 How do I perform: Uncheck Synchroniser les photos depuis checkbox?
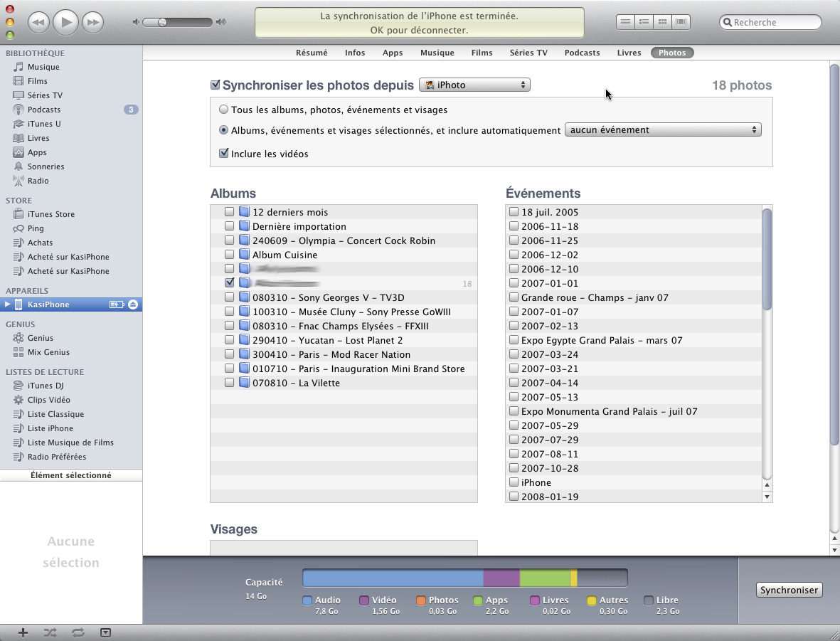216,85
